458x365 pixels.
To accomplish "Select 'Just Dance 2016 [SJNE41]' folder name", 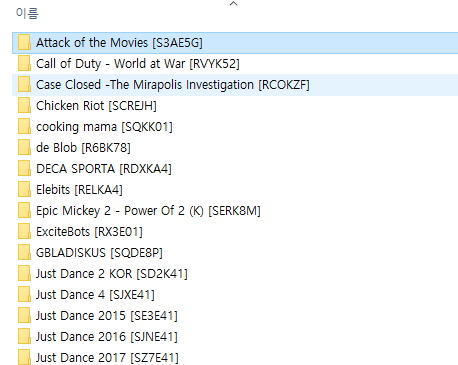I will pos(107,337).
